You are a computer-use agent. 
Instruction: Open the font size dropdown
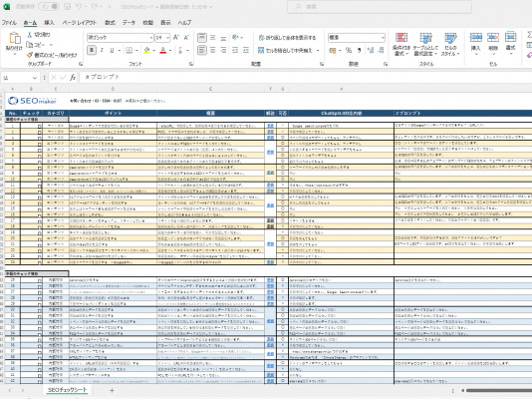tap(167, 37)
